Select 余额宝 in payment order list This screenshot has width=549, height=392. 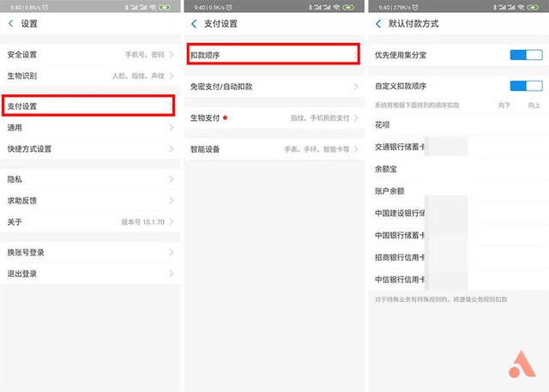coord(387,168)
